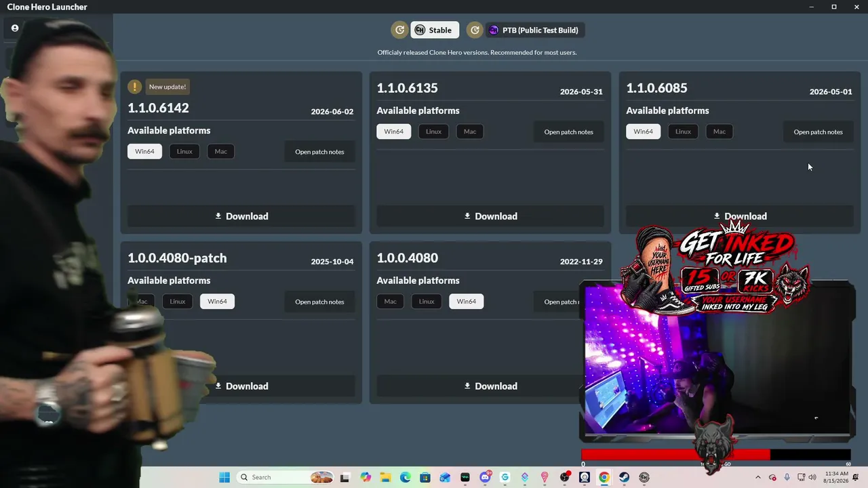Select Linux platform for 2022-11-29 release
Image resolution: width=868 pixels, height=488 pixels.
(427, 302)
